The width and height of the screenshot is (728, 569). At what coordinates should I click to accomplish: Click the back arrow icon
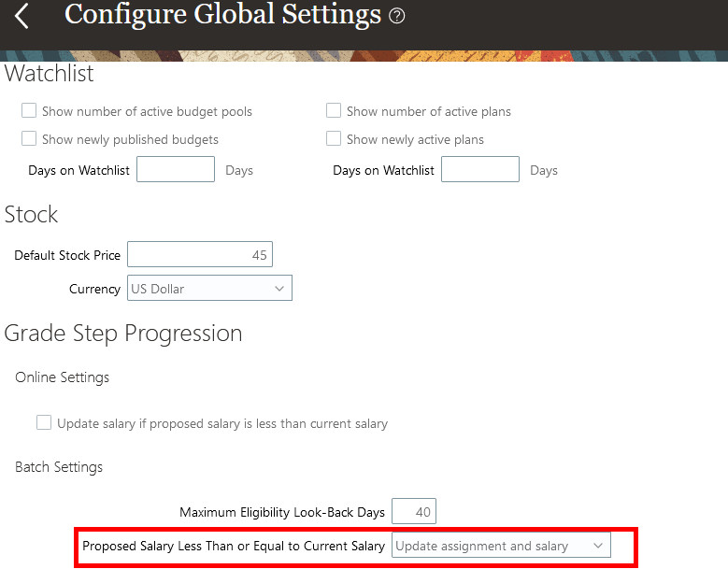pyautogui.click(x=22, y=16)
